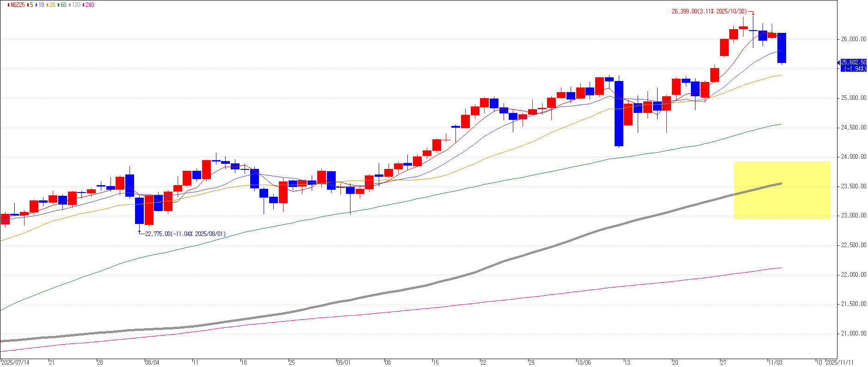Select the blue doji candle under the 26,399.00 arrow
The width and height of the screenshot is (868, 367).
coord(753,31)
